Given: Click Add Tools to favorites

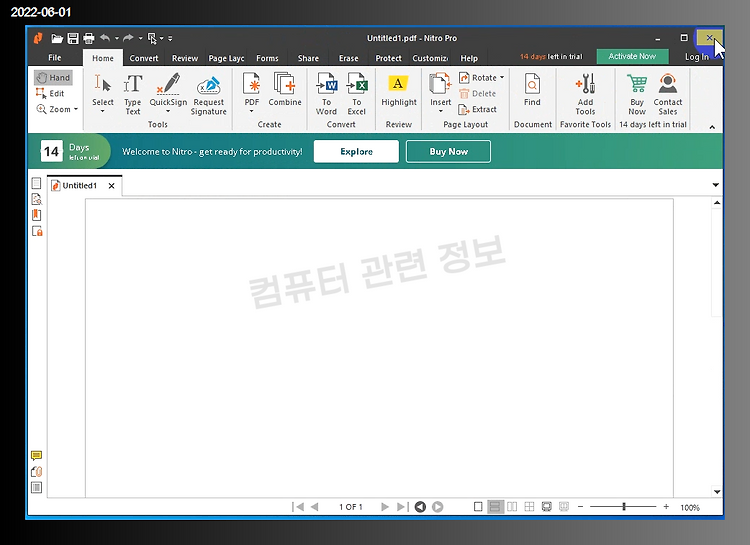Looking at the screenshot, I should coord(585,94).
